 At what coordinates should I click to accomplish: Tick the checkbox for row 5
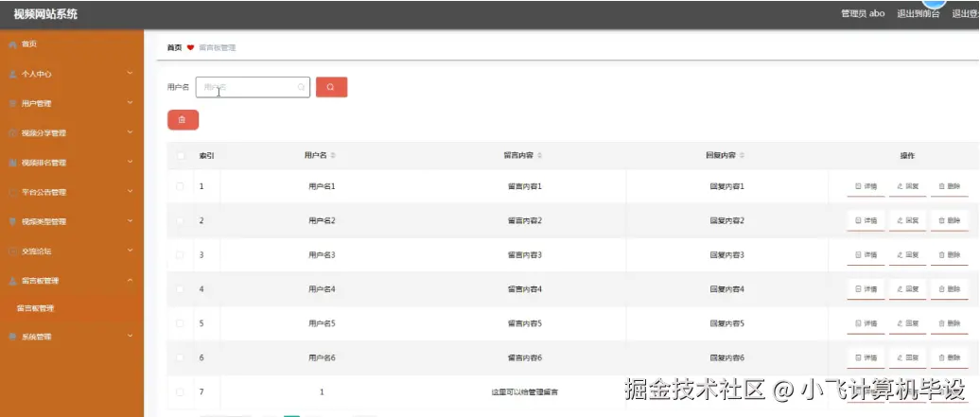[x=180, y=323]
